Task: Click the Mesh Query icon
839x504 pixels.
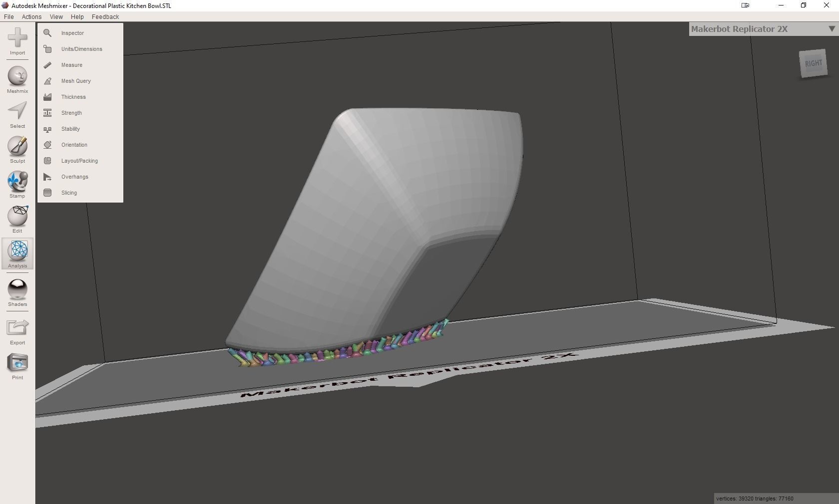Action: tap(47, 81)
